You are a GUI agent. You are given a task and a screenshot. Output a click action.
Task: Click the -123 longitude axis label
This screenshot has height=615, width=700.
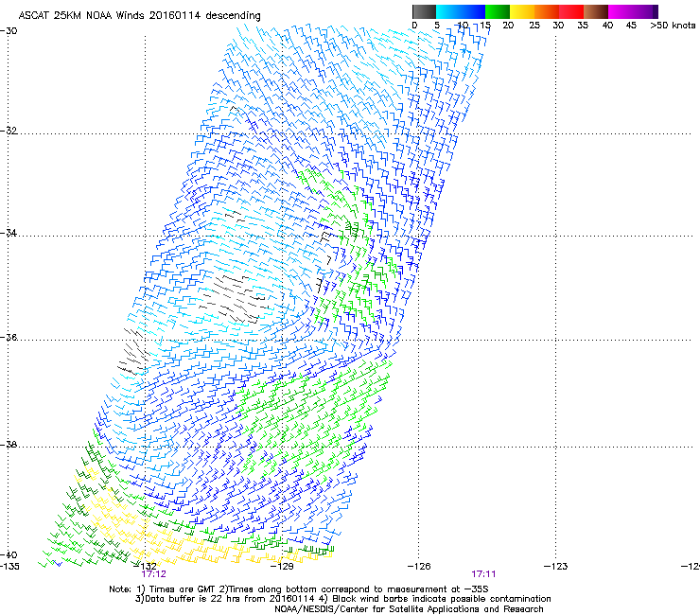(x=556, y=567)
